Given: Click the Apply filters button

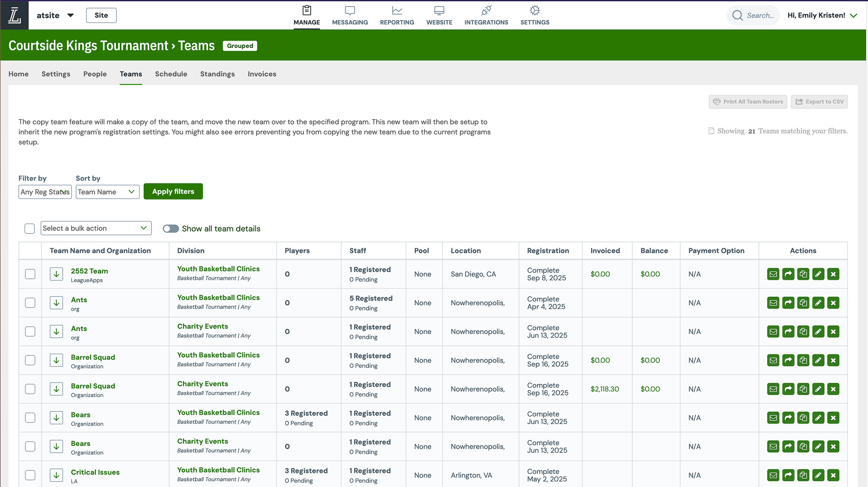Looking at the screenshot, I should [x=173, y=192].
